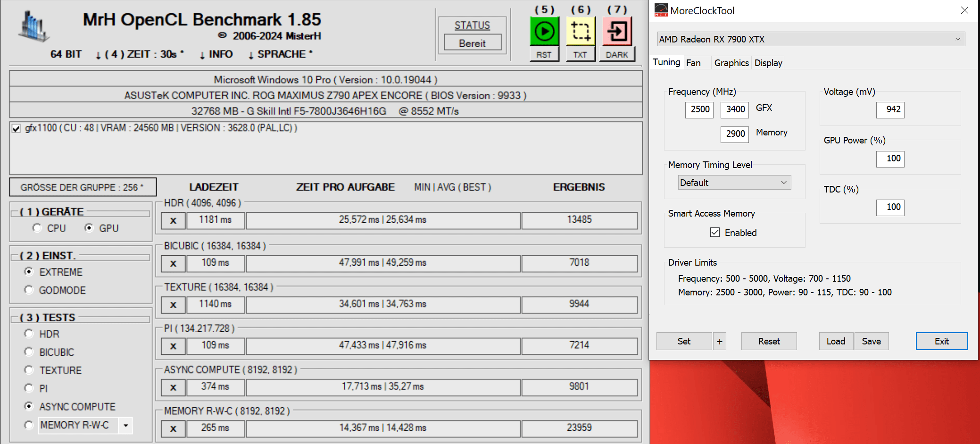Load a profile in MoreClockTool
980x444 pixels.
(836, 341)
